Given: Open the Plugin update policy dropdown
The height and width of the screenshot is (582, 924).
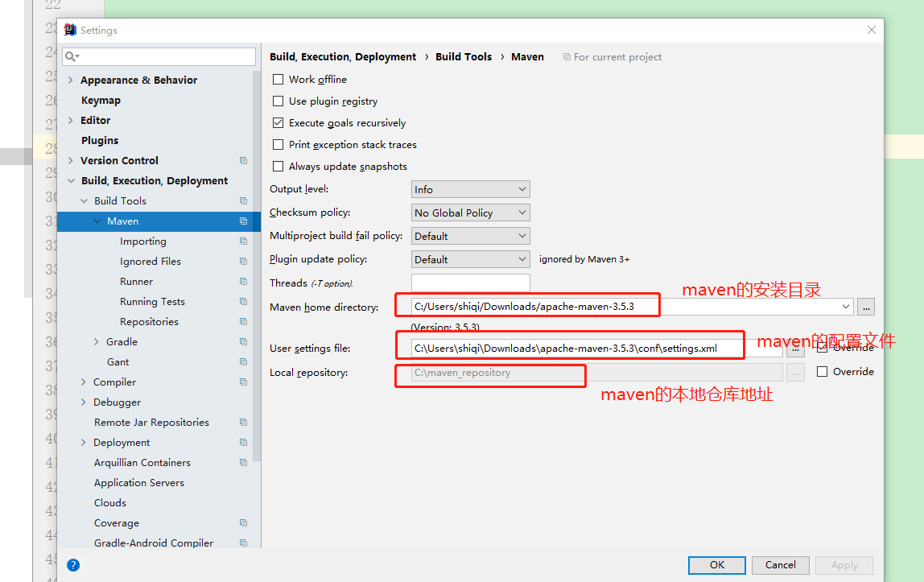Looking at the screenshot, I should [470, 259].
